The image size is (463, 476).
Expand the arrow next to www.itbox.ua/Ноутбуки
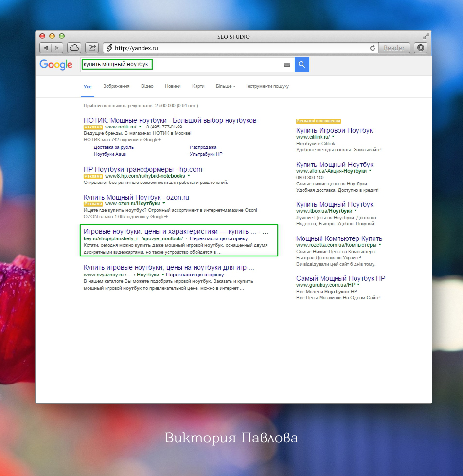[356, 211]
